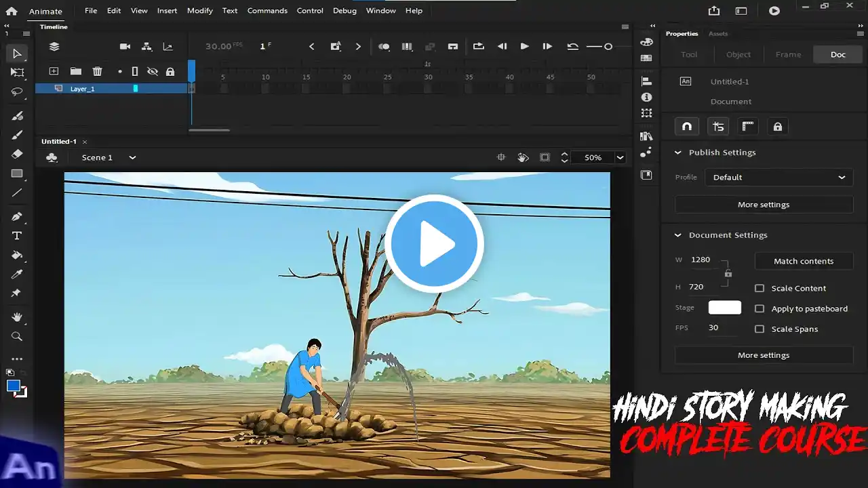Play the timeline animation

pos(524,46)
